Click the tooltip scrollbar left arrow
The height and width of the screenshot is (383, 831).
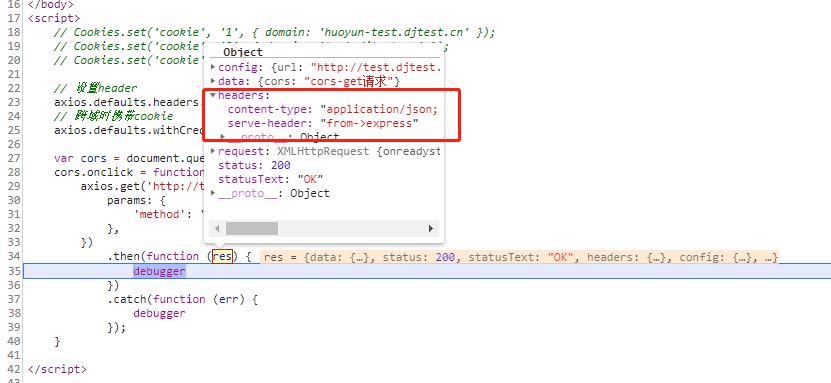216,229
